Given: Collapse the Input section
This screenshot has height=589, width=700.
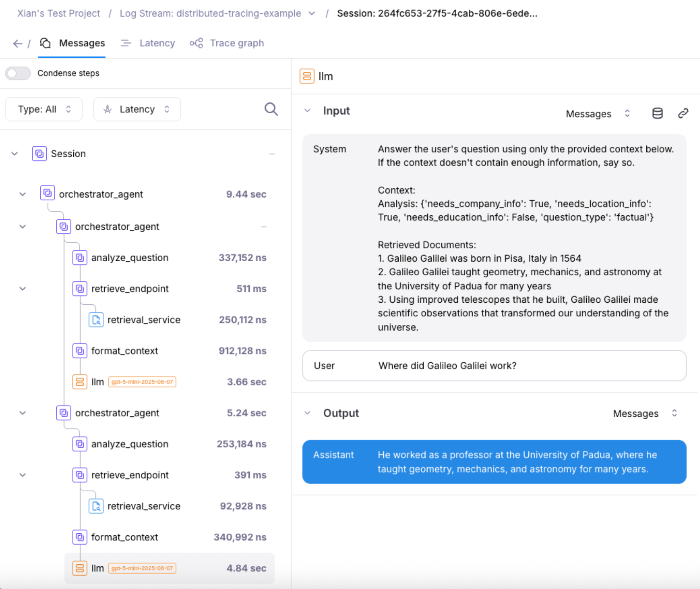Looking at the screenshot, I should [308, 111].
